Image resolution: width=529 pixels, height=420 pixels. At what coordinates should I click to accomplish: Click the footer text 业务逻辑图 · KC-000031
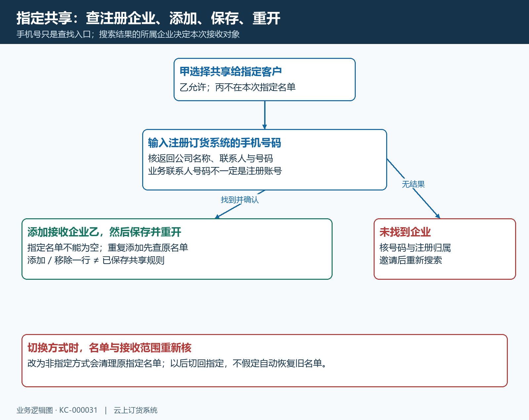click(57, 410)
